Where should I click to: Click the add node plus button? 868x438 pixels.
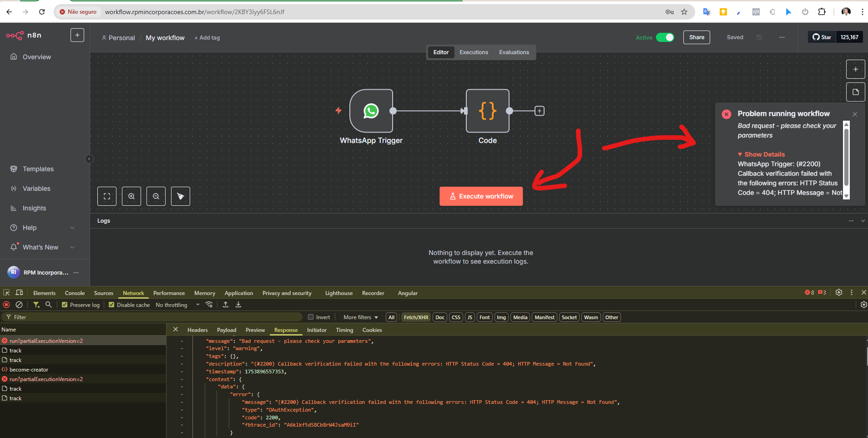(855, 69)
